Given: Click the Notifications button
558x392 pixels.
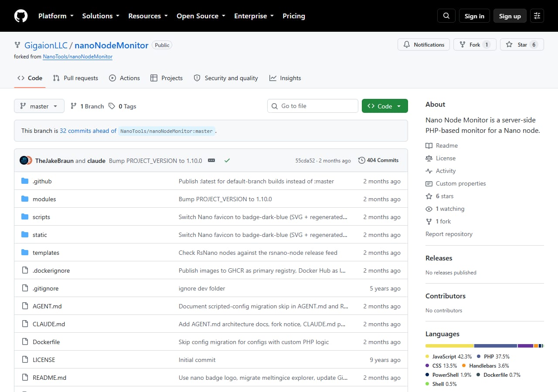Looking at the screenshot, I should [x=424, y=44].
